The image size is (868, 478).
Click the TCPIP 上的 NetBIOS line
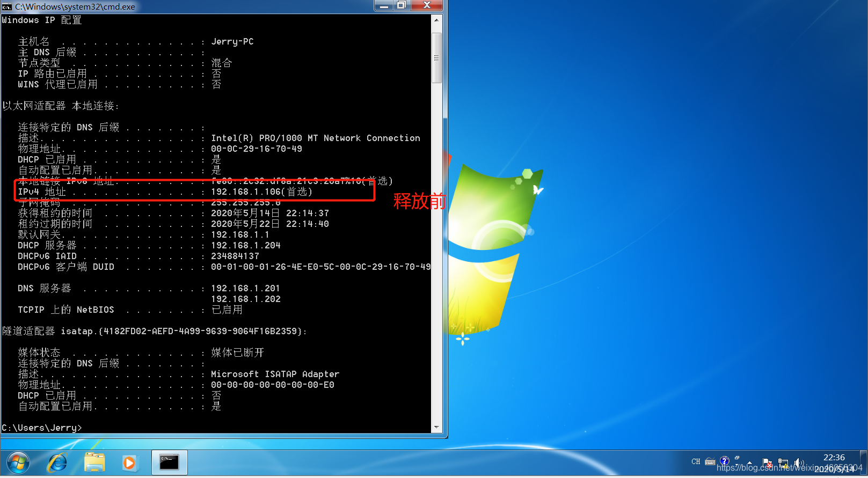[x=130, y=310]
